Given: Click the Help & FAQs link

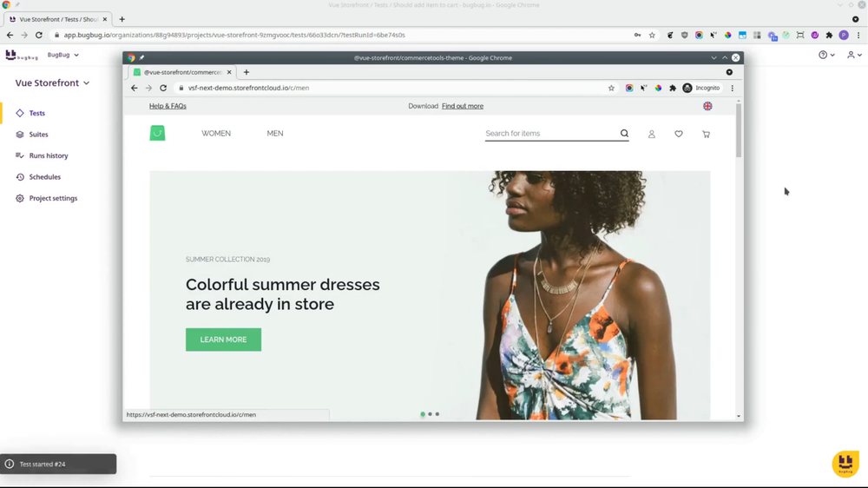Looking at the screenshot, I should (168, 106).
